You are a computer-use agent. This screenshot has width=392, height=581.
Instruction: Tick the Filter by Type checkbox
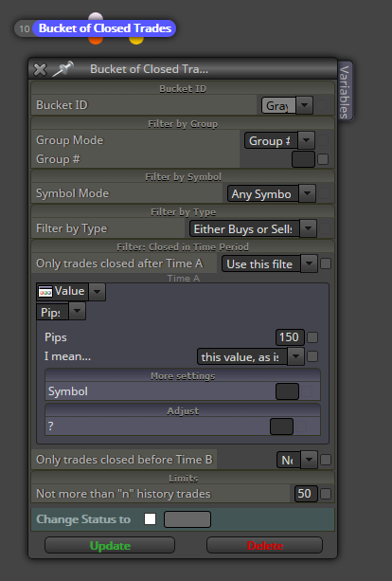click(325, 228)
